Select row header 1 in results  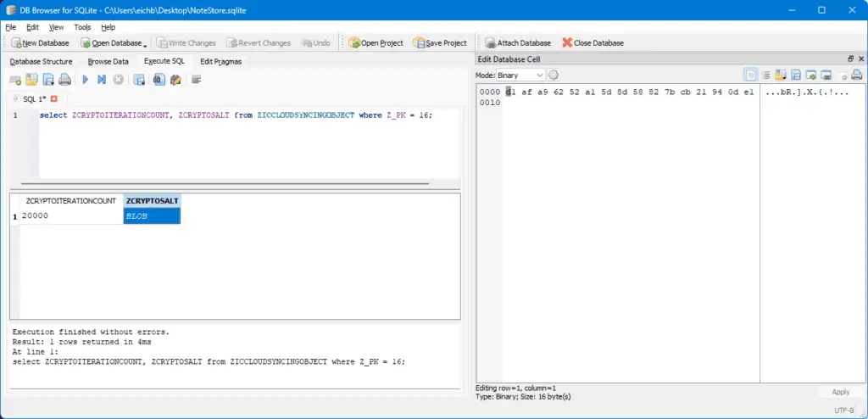pyautogui.click(x=15, y=216)
